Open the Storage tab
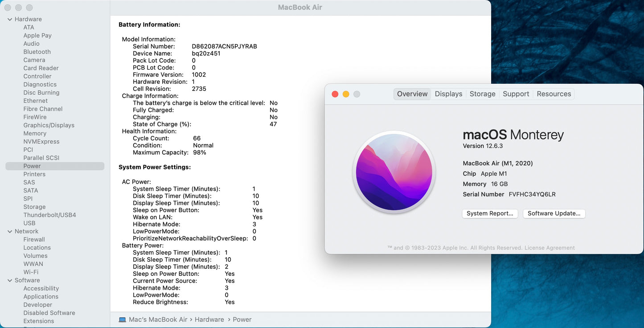Screen dimensions: 644x328 point(482,94)
